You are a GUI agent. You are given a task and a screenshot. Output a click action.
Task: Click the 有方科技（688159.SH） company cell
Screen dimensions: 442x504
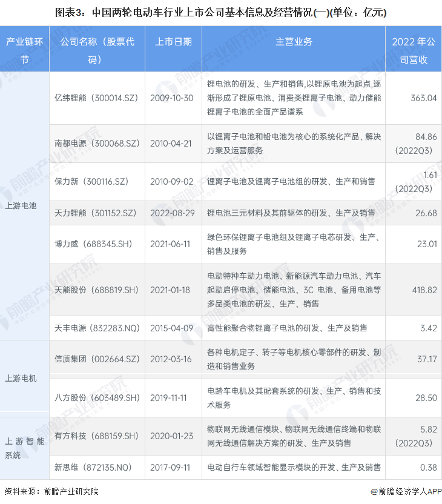pyautogui.click(x=96, y=436)
